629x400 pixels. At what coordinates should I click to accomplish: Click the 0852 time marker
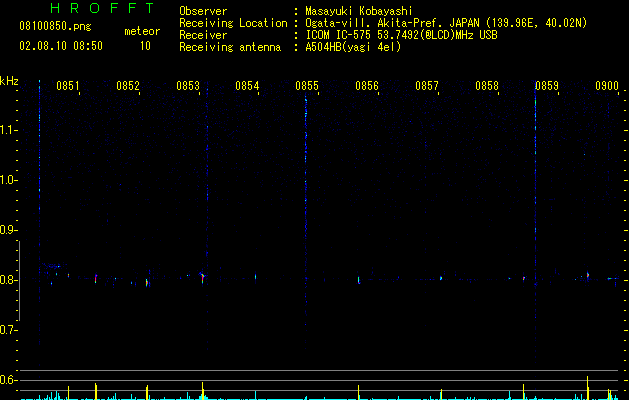tap(128, 86)
